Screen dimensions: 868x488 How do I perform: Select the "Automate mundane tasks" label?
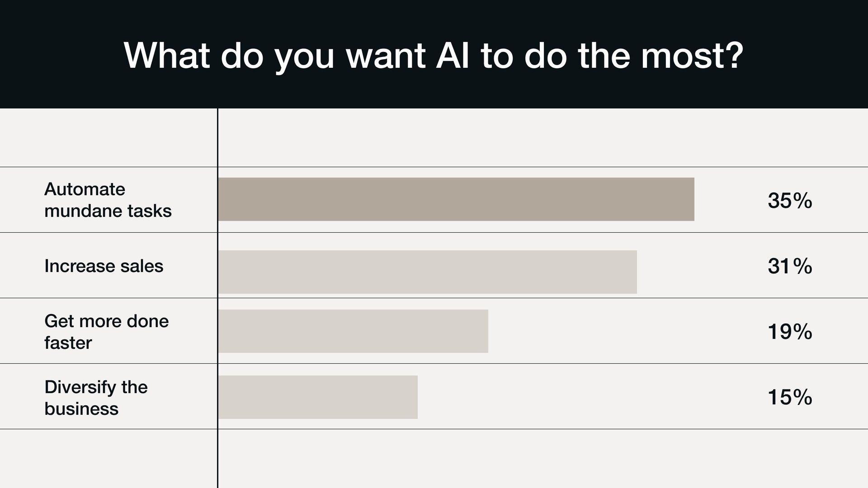pyautogui.click(x=108, y=200)
